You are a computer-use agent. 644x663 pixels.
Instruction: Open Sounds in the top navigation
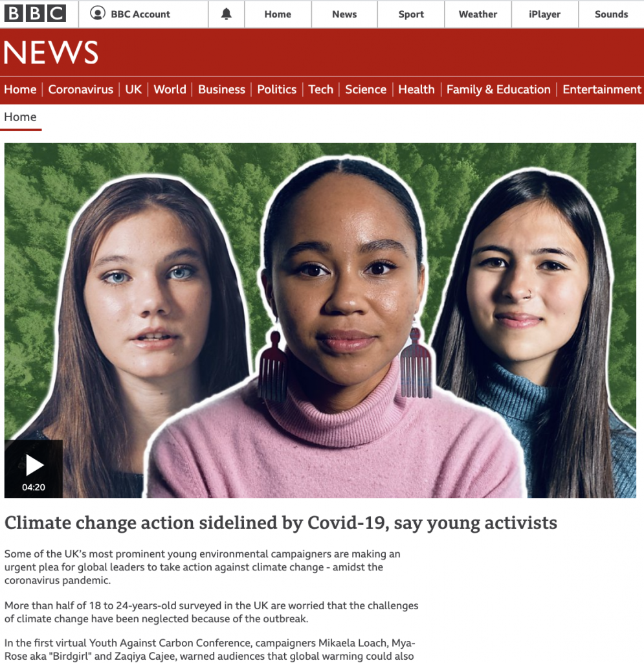click(611, 14)
